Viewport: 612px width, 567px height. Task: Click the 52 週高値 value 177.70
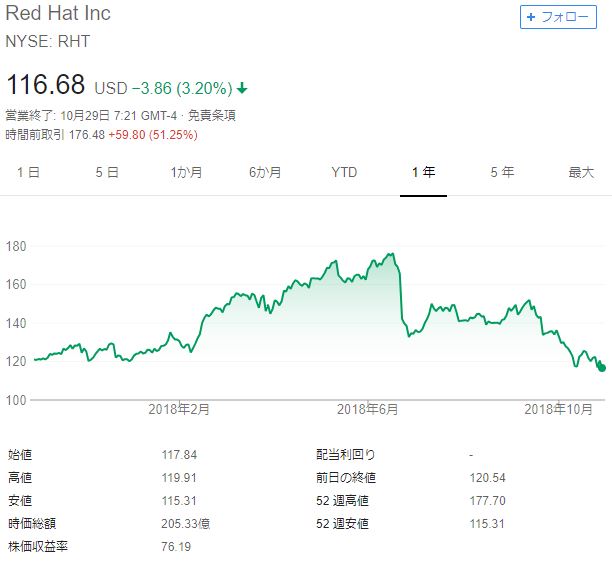487,501
